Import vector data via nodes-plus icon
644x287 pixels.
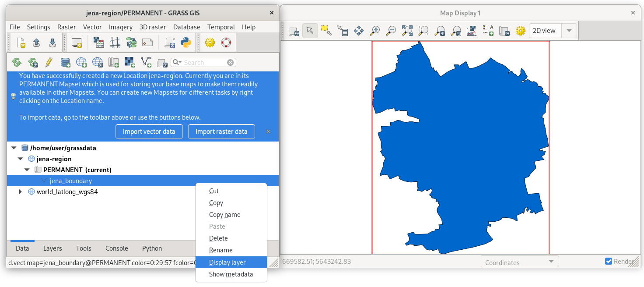146,62
